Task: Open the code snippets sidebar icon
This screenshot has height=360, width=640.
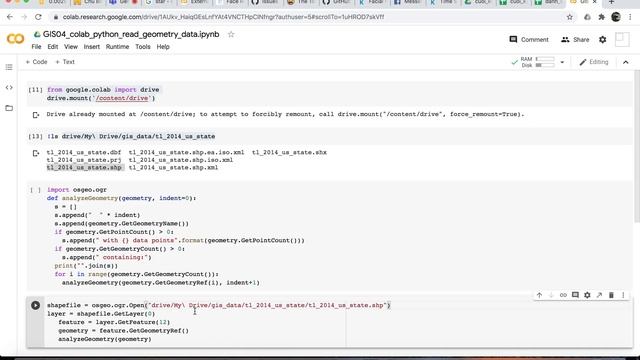Action: (9, 87)
